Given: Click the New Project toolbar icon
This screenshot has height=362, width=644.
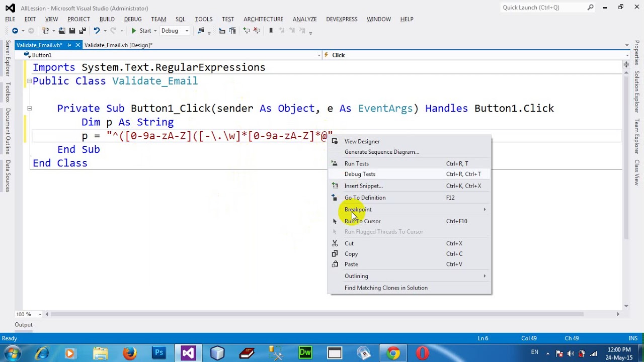Looking at the screenshot, I should (x=46, y=31).
